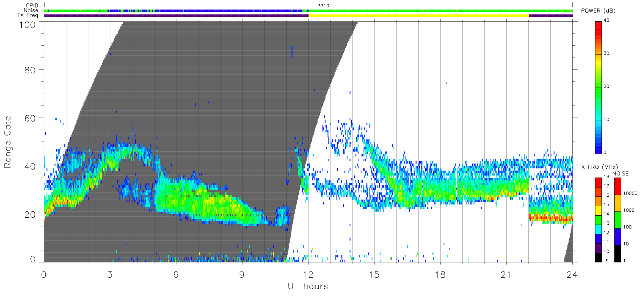Click the black swatch in TX FRQ legend
This screenshot has width=644, height=297.
tap(599, 258)
